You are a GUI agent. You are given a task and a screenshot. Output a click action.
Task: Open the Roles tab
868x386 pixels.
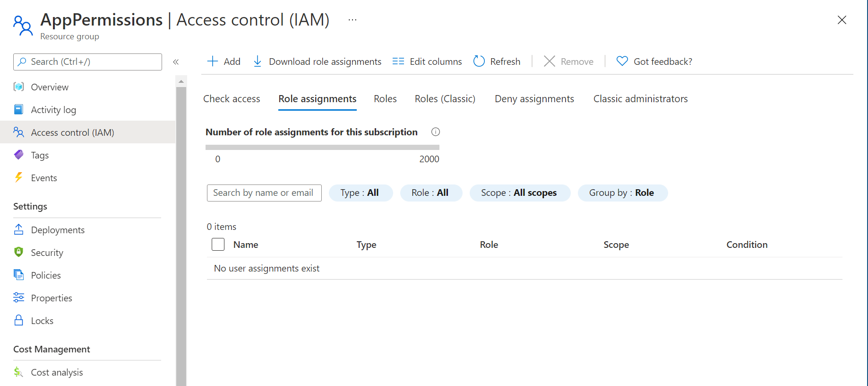click(x=385, y=98)
